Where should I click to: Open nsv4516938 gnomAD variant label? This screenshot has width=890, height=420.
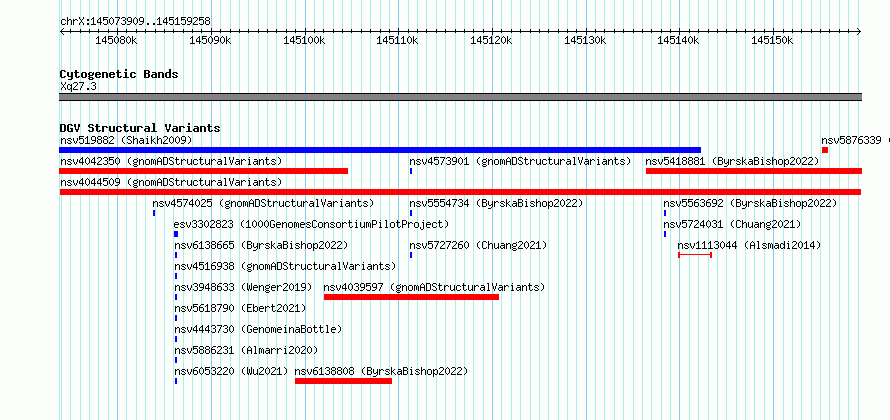click(x=285, y=266)
